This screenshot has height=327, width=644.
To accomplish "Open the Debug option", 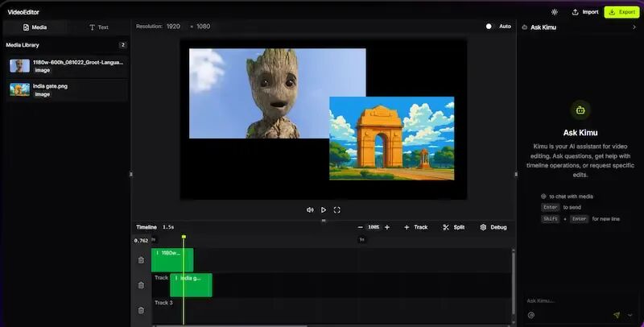I will click(493, 227).
